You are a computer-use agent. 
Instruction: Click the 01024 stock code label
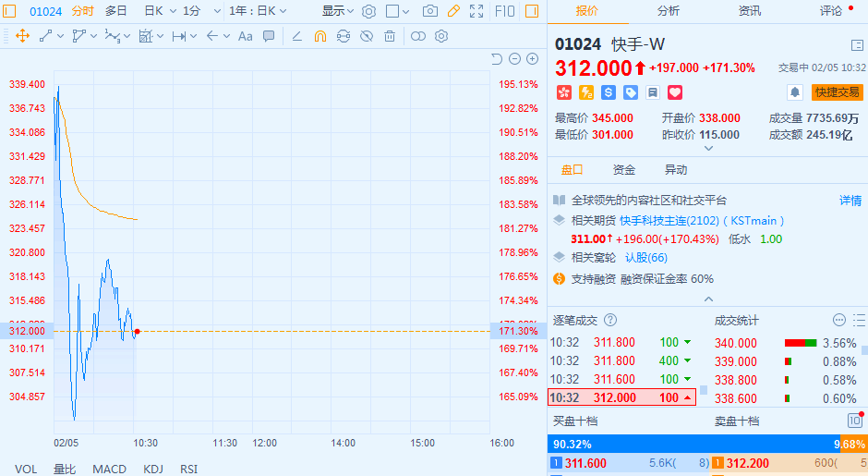(x=45, y=11)
